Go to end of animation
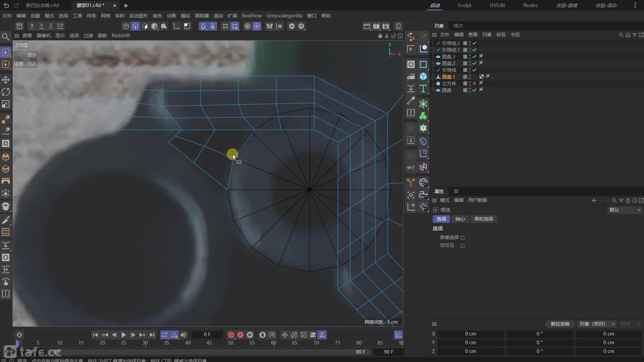Viewport: 644px width, 362px height. [152, 335]
